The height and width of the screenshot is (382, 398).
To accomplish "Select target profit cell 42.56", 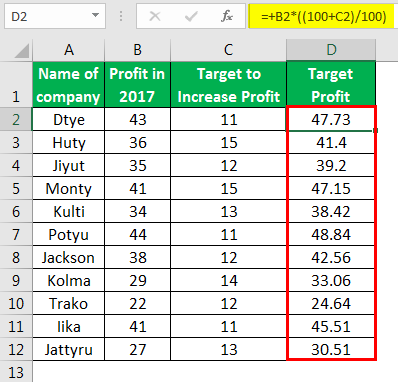I will point(331,257).
